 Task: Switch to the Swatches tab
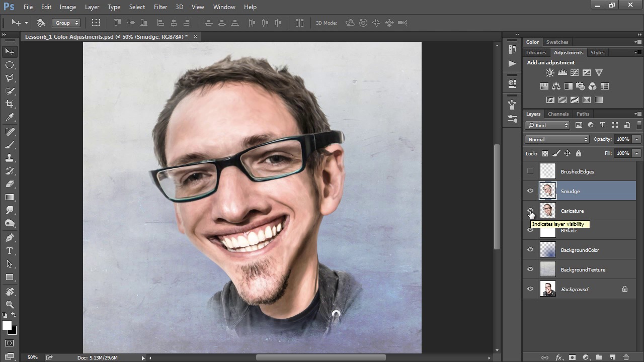(557, 42)
